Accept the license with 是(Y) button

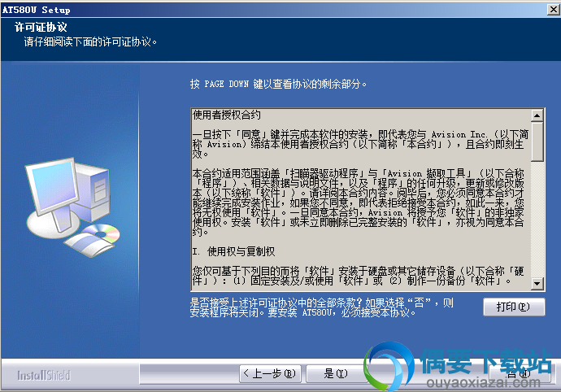point(336,374)
